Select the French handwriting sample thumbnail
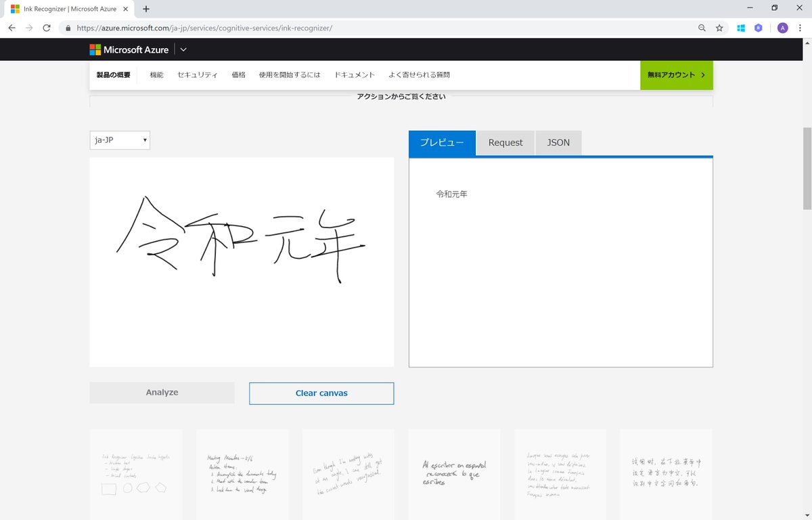 (x=560, y=474)
